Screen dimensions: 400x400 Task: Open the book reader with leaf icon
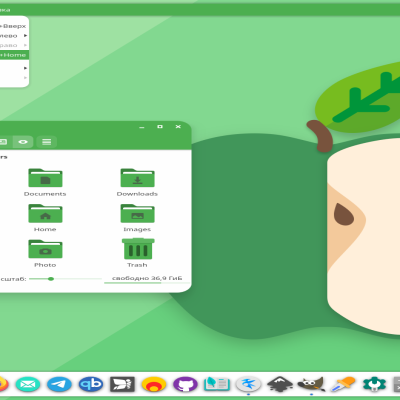pos(217,384)
